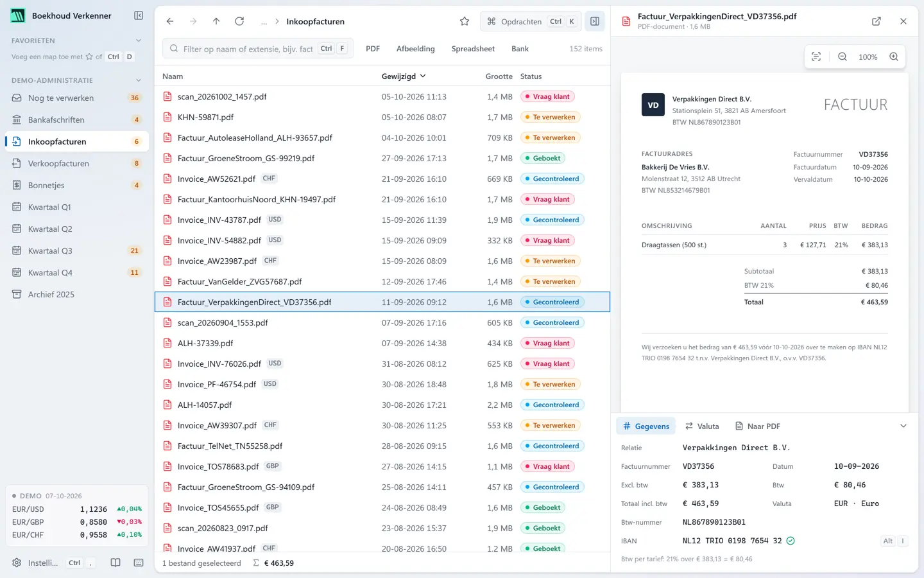Select the Gegevens tab

click(646, 426)
